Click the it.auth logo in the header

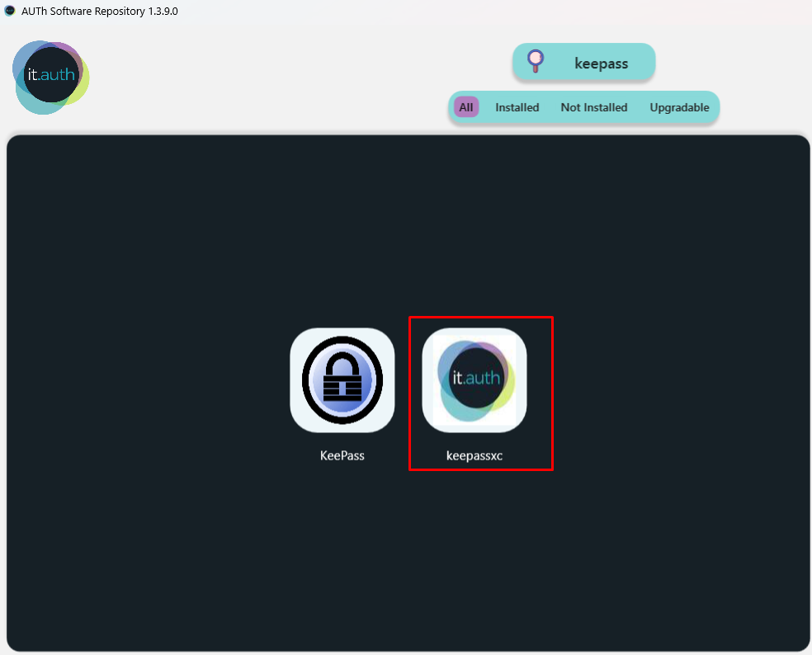click(x=51, y=77)
